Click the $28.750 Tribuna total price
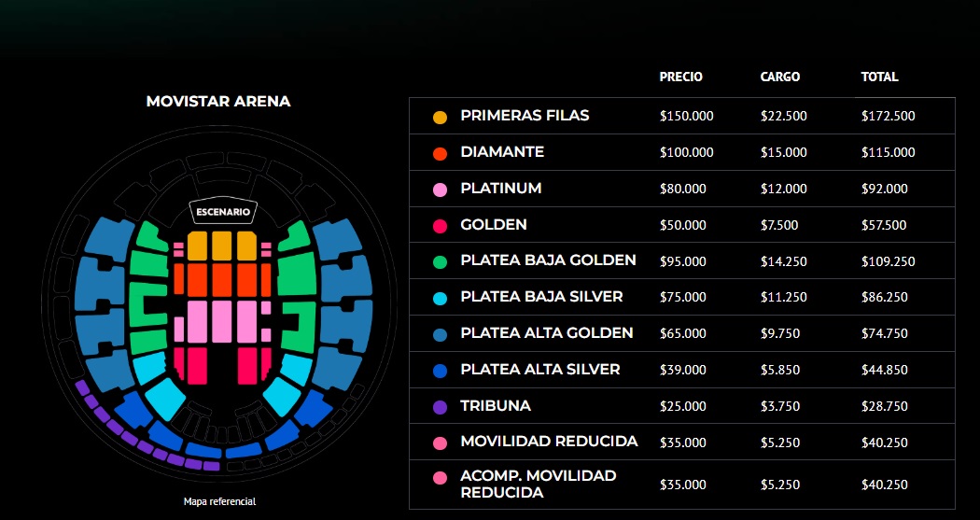 point(884,407)
